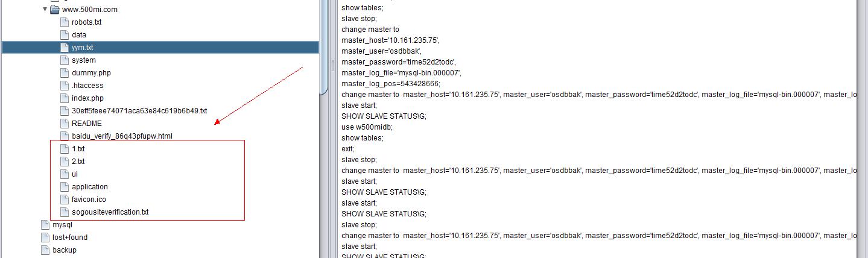
Task: Click the robots.txt file icon
Action: (65, 22)
